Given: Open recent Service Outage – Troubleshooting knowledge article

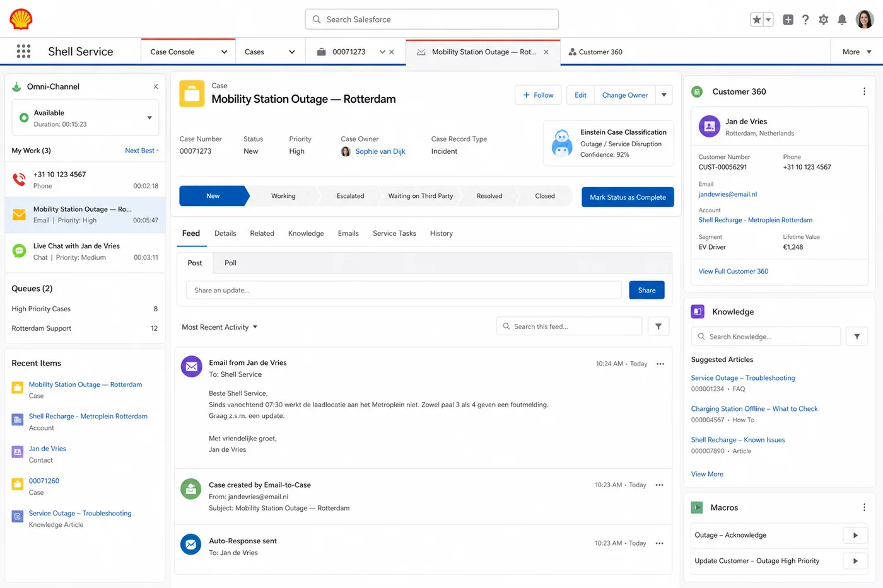Looking at the screenshot, I should [x=80, y=513].
